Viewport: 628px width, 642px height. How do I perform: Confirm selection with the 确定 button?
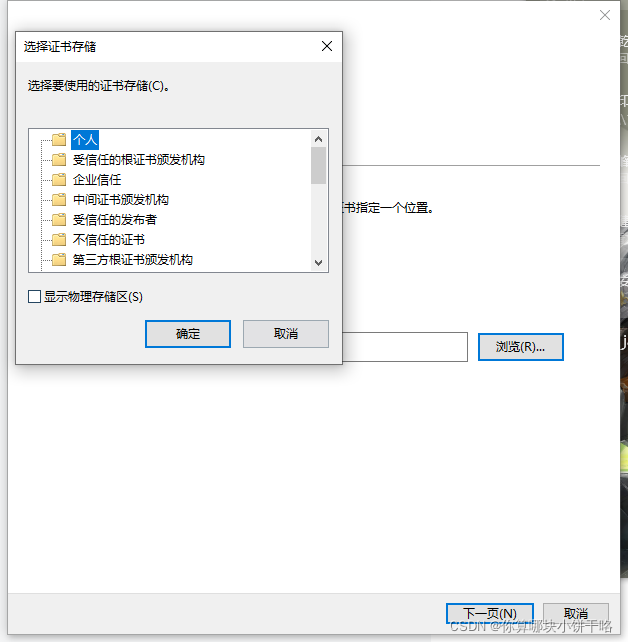pyautogui.click(x=188, y=334)
